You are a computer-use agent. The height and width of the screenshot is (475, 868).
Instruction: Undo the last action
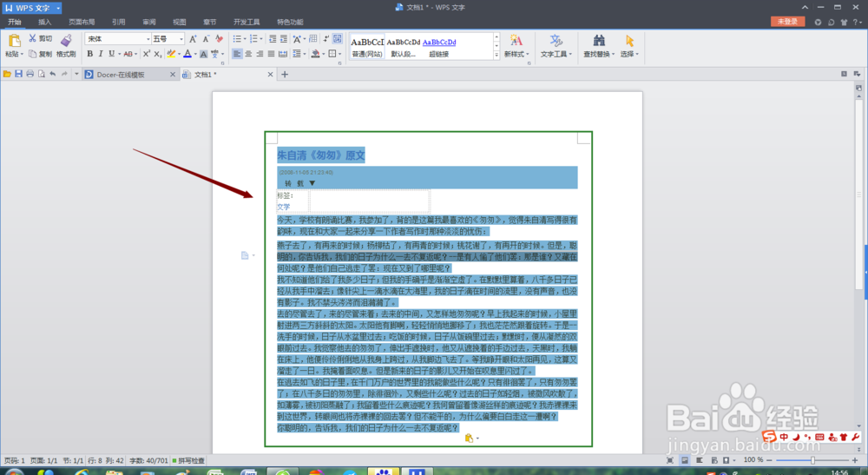pyautogui.click(x=53, y=74)
